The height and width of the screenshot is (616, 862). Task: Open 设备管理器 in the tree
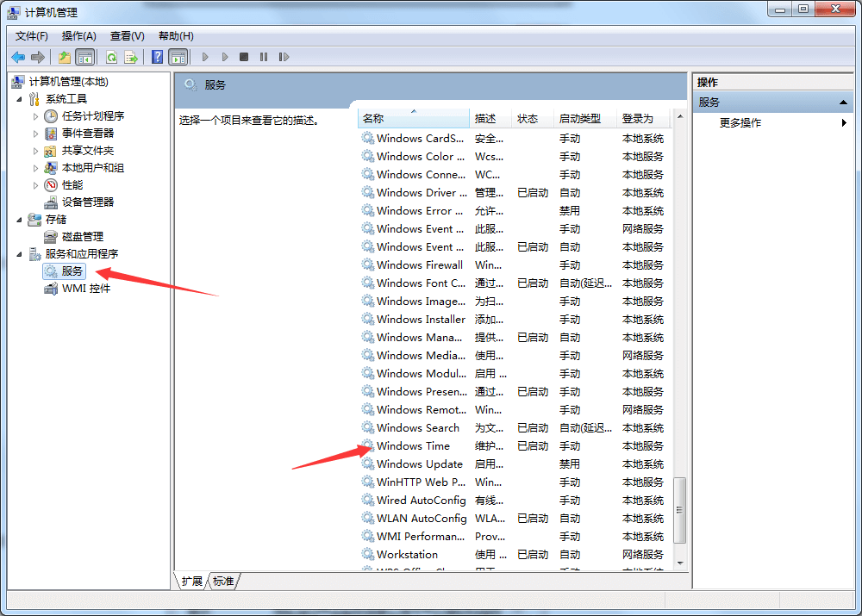pos(88,202)
